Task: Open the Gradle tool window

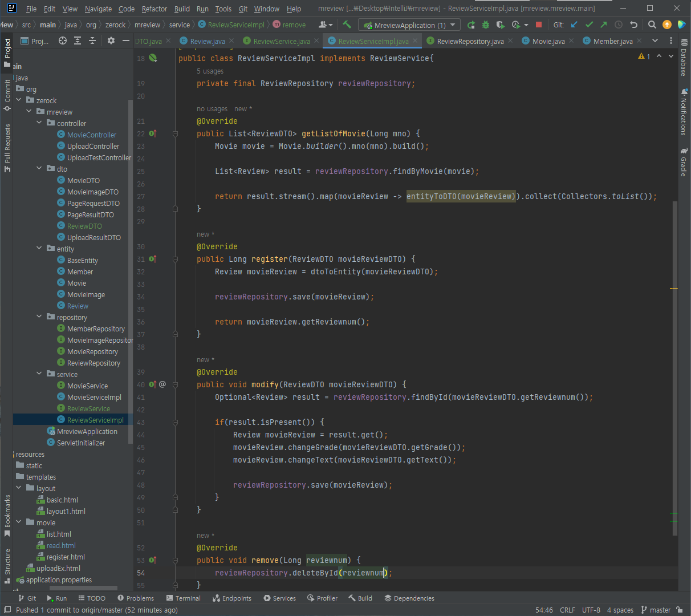Action: coord(684,163)
